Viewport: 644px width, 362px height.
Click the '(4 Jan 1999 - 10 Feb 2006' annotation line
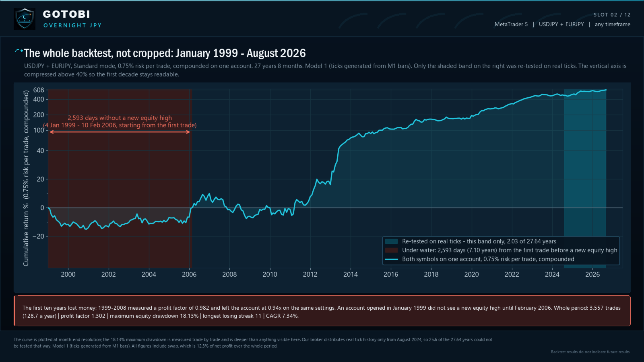120,125
